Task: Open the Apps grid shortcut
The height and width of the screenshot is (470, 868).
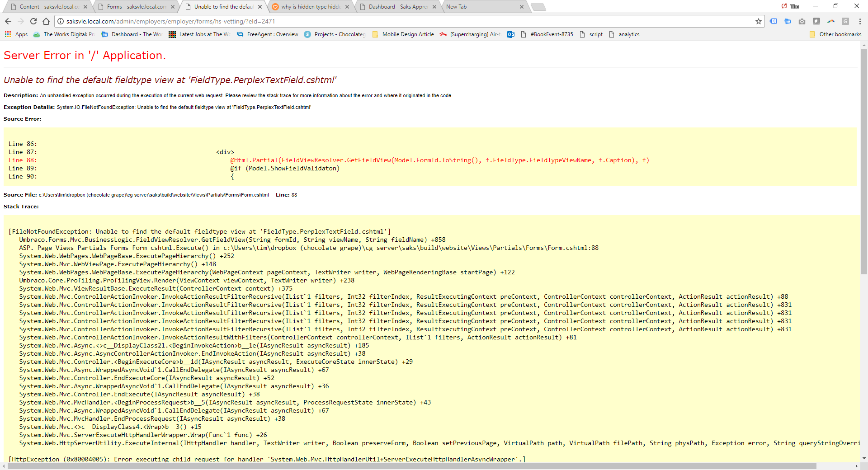Action: click(x=16, y=34)
